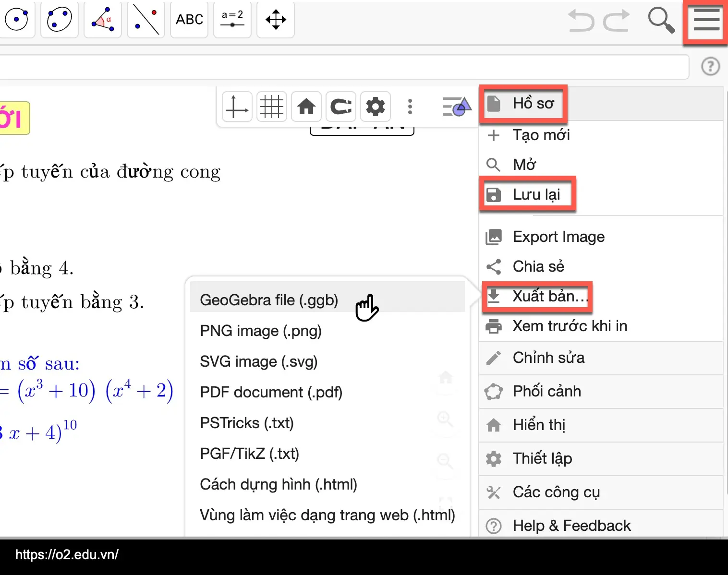Click the Undo arrow

tap(582, 21)
